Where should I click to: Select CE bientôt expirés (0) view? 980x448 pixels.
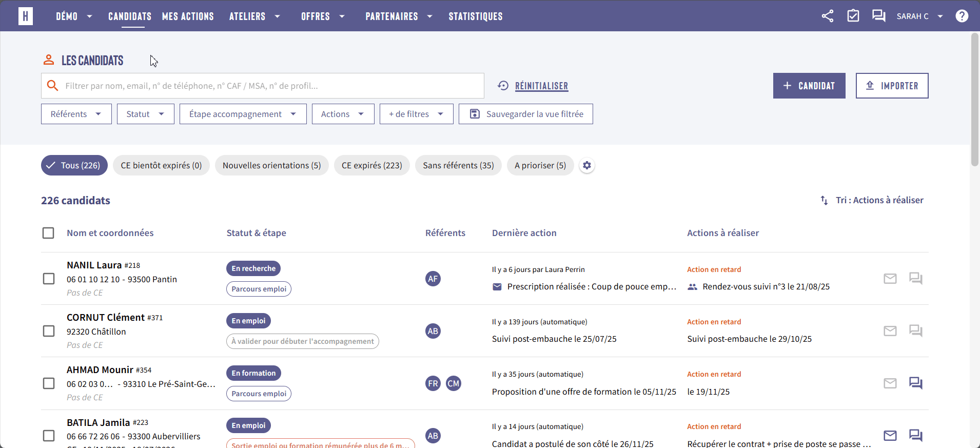(161, 165)
